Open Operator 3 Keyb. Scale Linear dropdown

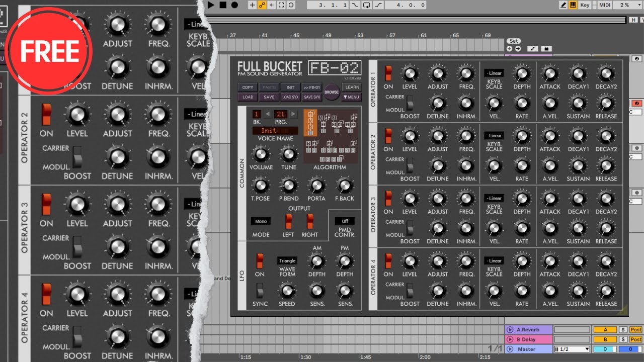pyautogui.click(x=494, y=198)
